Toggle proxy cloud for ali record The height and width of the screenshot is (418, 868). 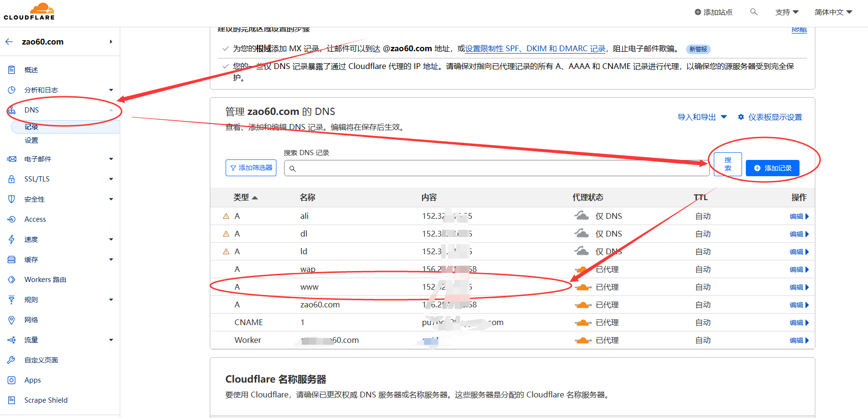pos(582,216)
